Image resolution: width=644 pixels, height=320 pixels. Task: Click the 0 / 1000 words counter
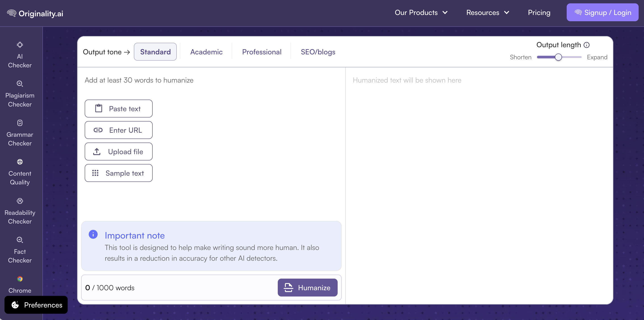(110, 288)
